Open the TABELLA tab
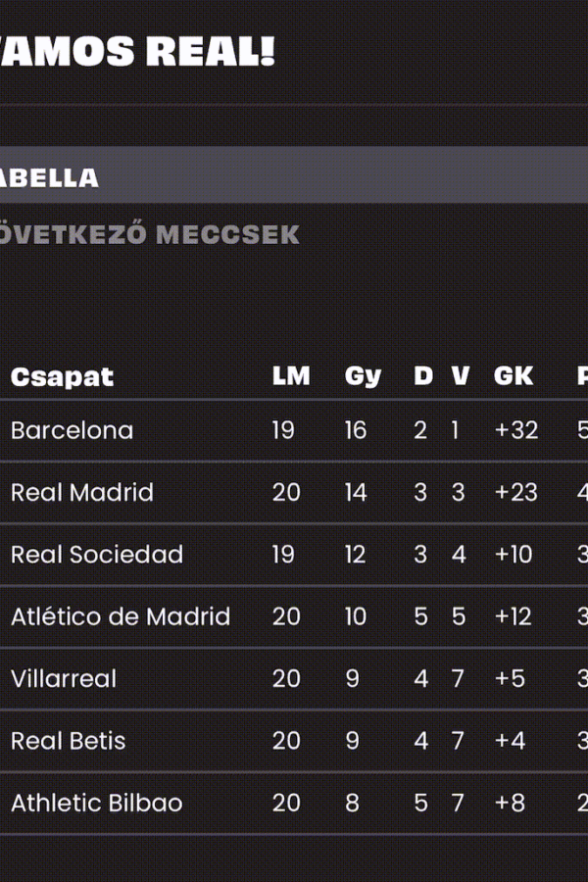Viewport: 588px width, 882px height. coord(294,175)
